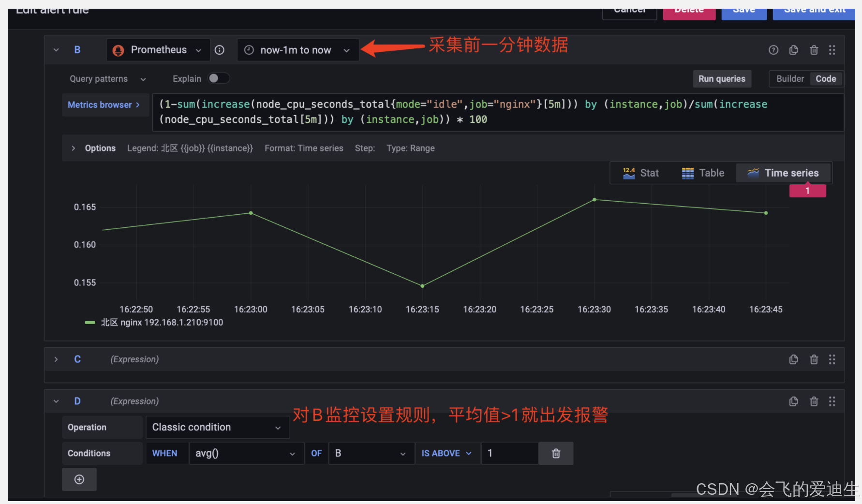
Task: Collapse expression D with its chevron
Action: coord(56,401)
